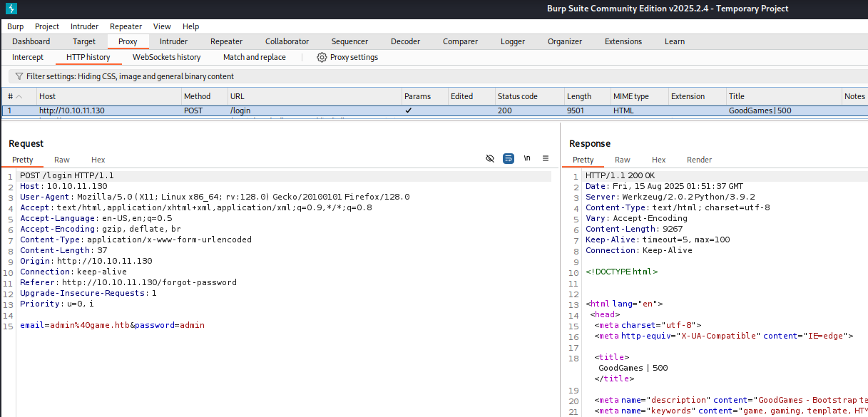Select Match and replace sub-tab
The image size is (868, 417).
pyautogui.click(x=254, y=57)
